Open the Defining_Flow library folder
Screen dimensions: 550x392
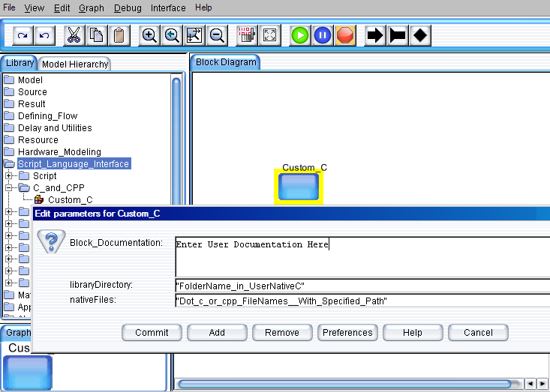41,115
